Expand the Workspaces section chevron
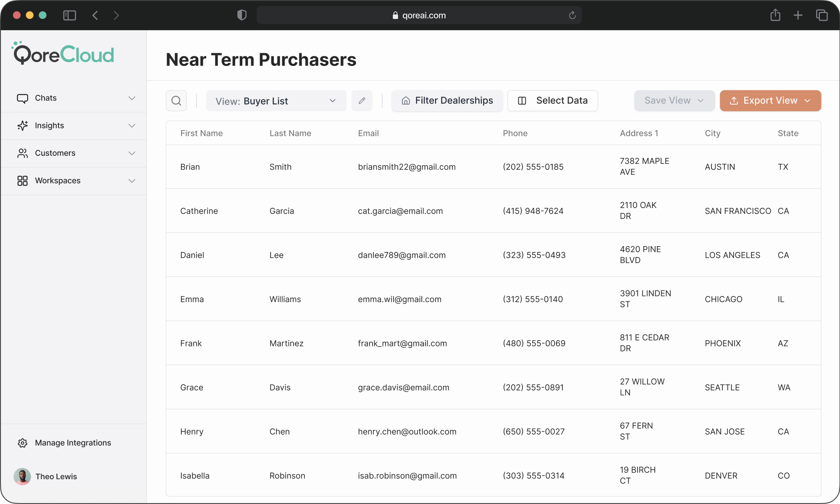The image size is (840, 504). [132, 181]
